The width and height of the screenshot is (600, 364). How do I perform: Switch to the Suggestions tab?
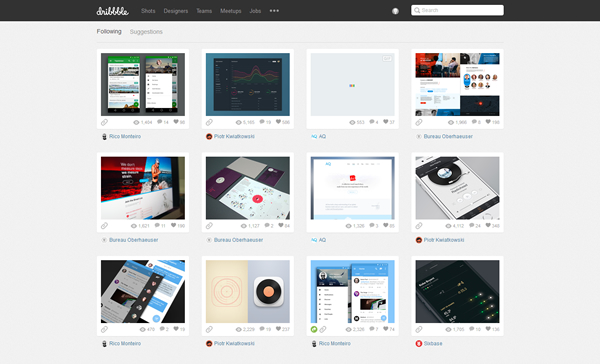[x=146, y=32]
